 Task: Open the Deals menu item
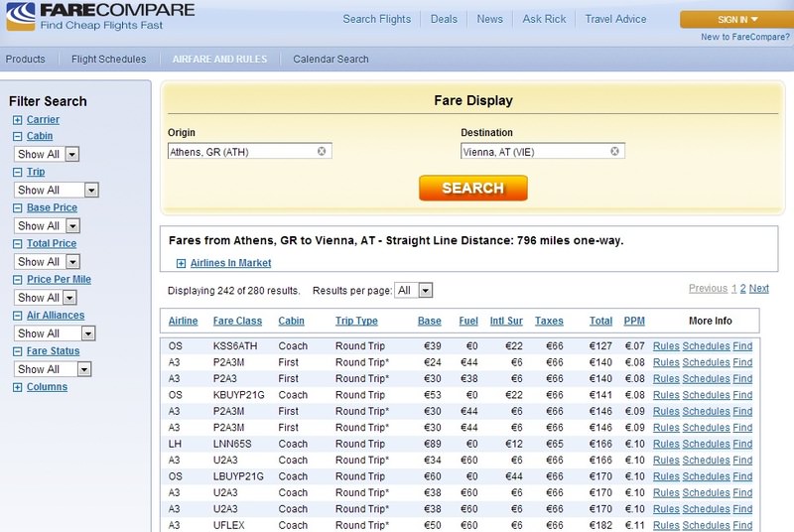(444, 19)
